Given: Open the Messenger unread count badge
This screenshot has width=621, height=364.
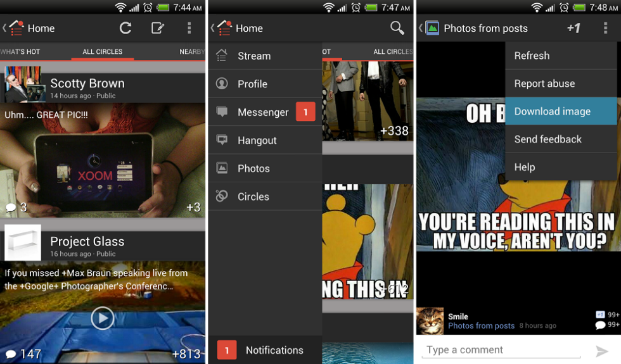Looking at the screenshot, I should (x=305, y=112).
